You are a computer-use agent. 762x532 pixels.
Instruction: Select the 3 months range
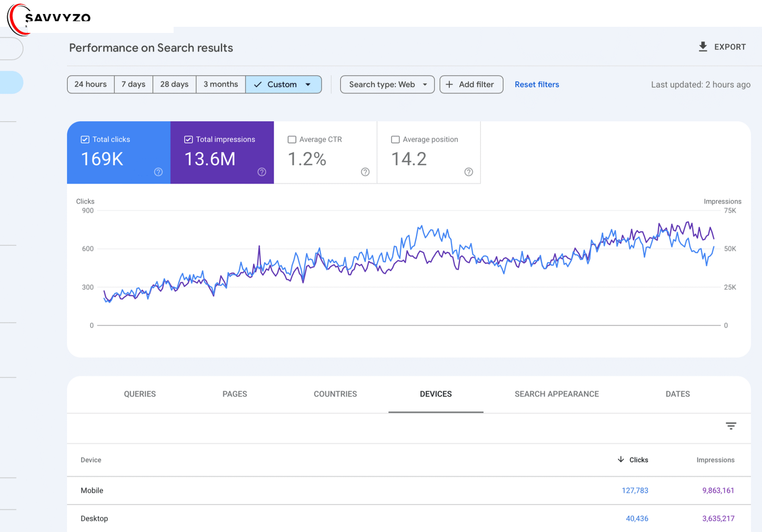coord(221,84)
